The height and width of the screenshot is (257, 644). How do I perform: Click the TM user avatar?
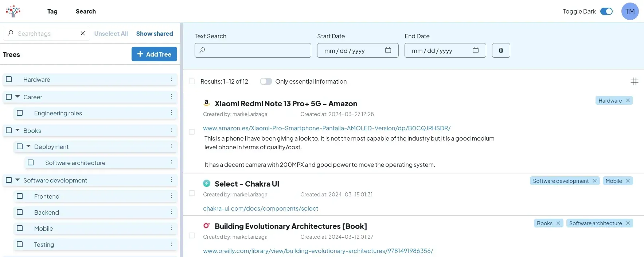point(630,11)
